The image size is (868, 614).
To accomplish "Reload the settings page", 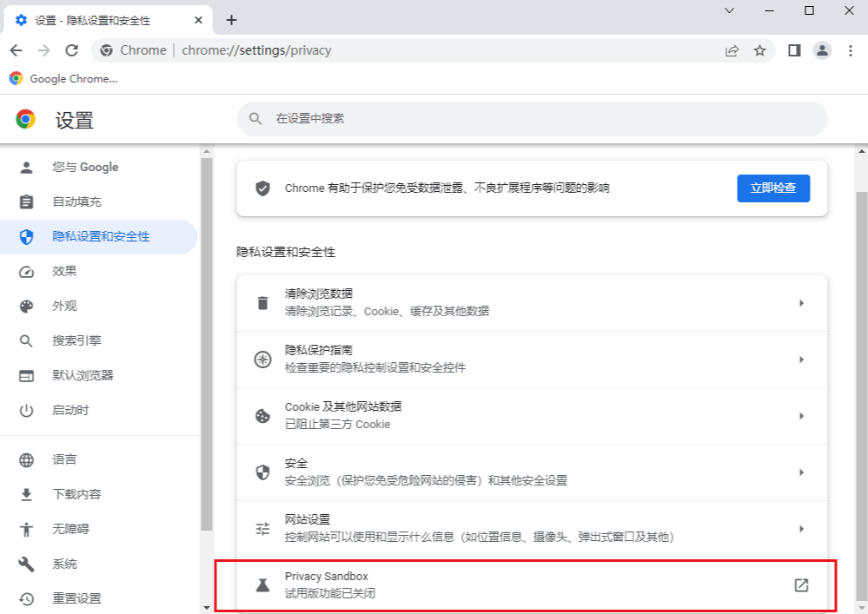I will click(x=71, y=50).
